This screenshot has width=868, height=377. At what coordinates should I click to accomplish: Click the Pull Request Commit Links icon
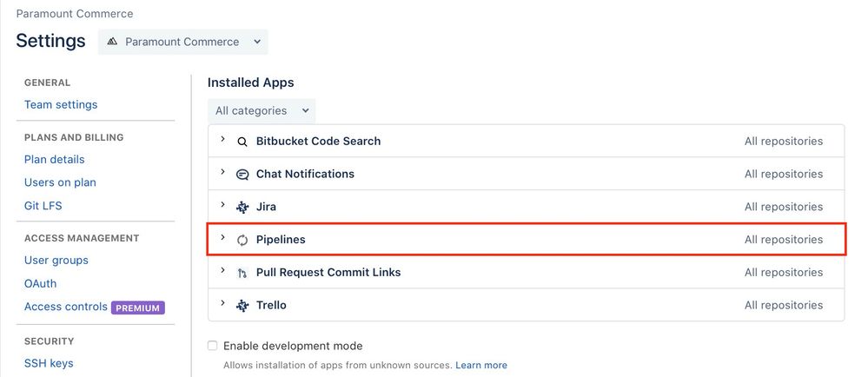242,273
